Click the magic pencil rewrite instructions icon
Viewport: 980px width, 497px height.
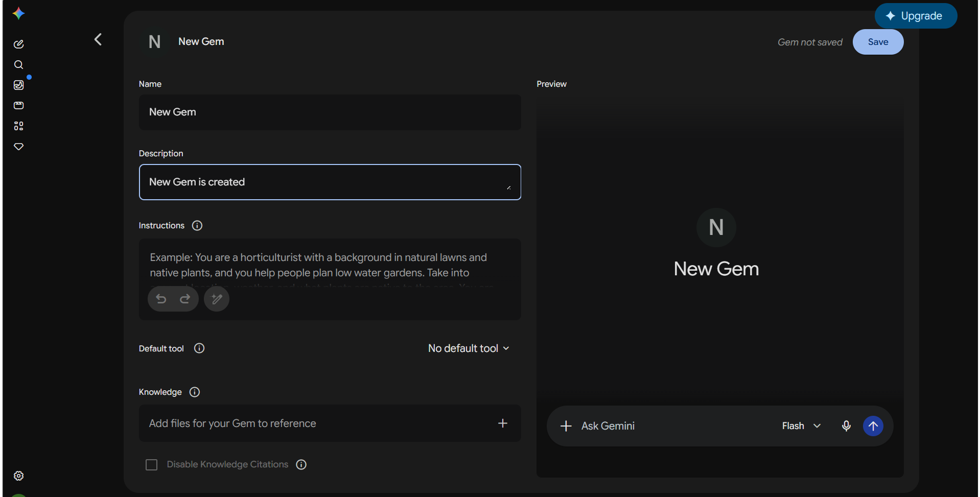(217, 299)
